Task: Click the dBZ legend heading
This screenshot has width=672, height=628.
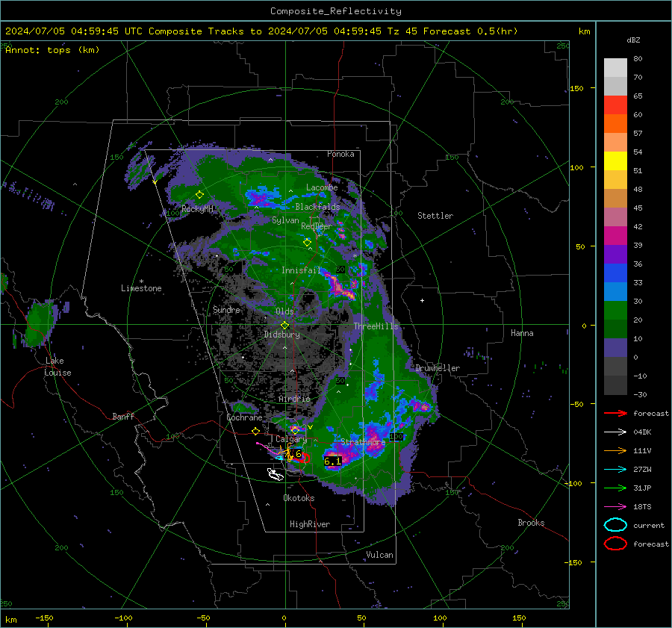Action: click(633, 40)
